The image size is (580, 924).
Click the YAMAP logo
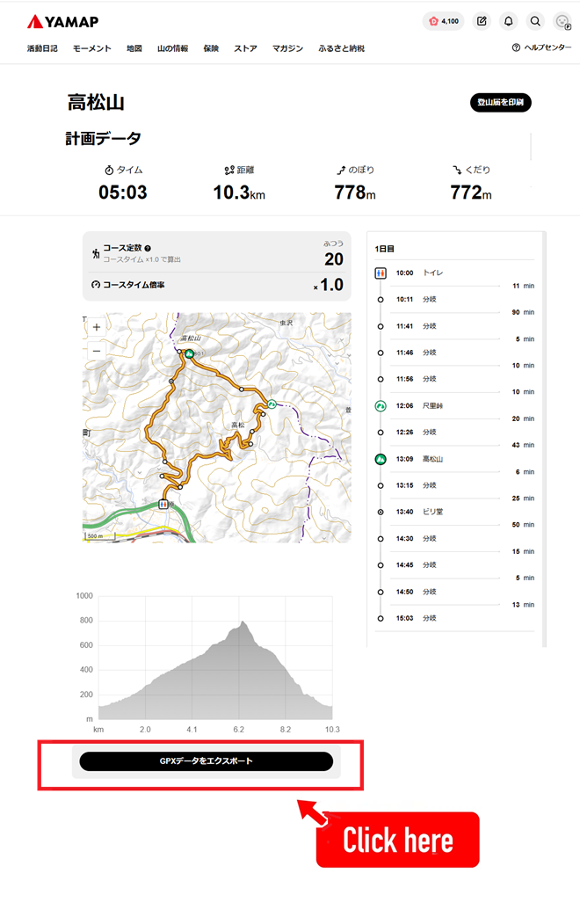pos(62,21)
